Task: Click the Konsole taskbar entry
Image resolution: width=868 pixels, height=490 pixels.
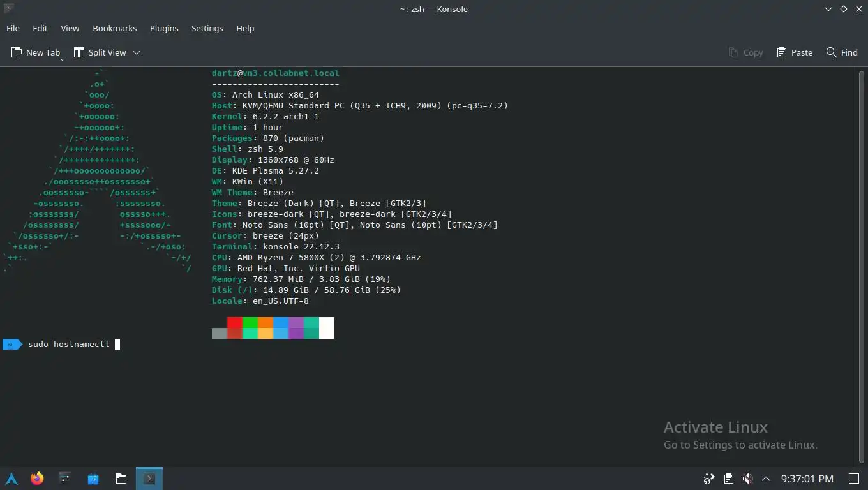Action: [149, 479]
